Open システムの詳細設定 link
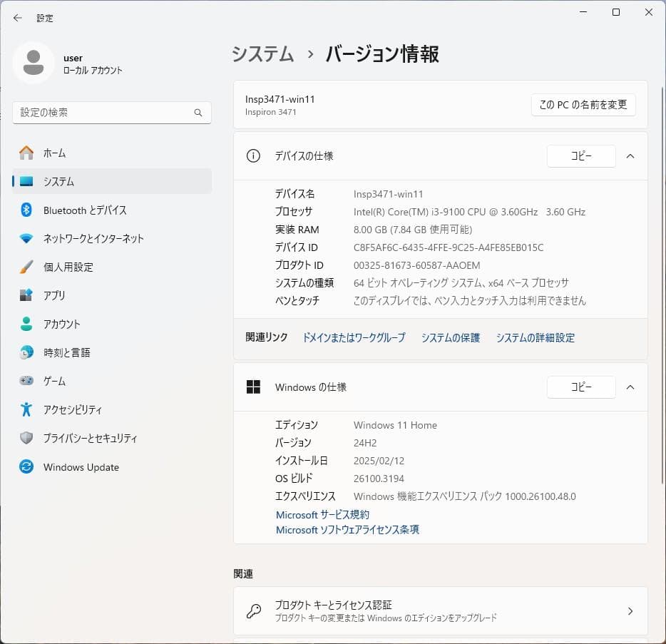This screenshot has width=666, height=644. point(536,338)
